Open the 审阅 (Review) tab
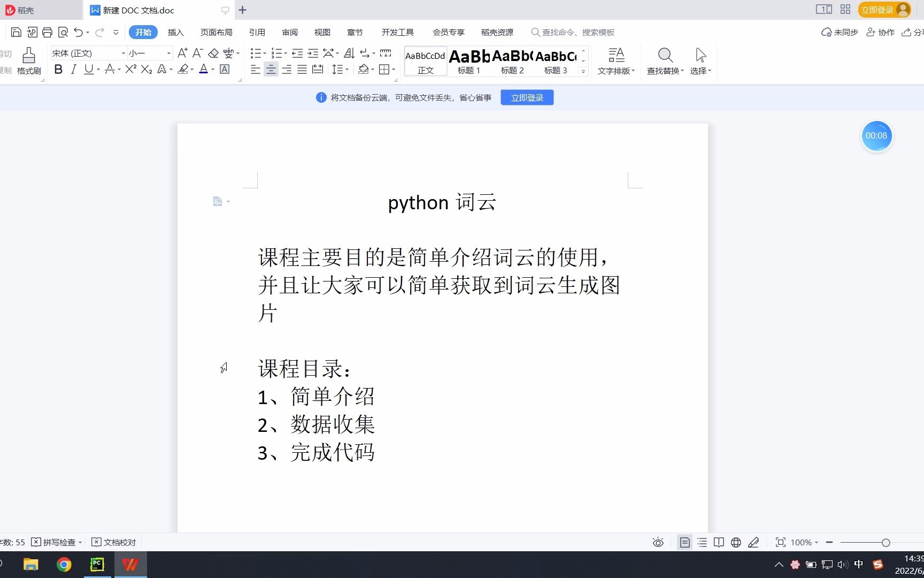This screenshot has width=924, height=578. coord(290,32)
